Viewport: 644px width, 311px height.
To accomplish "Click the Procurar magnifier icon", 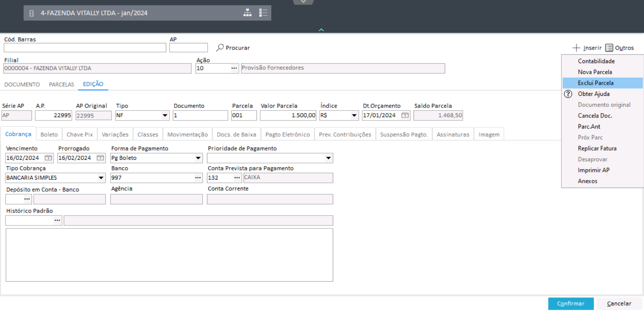I will (x=220, y=48).
